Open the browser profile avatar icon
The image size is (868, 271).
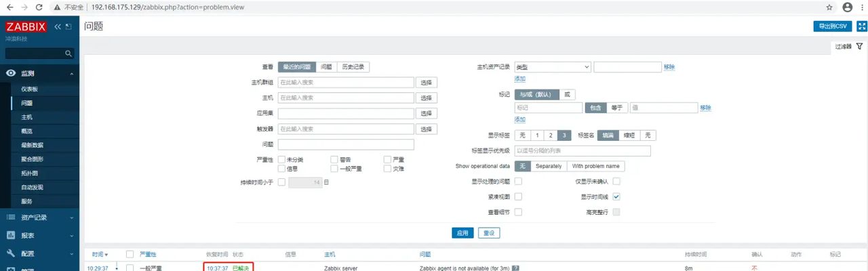[x=847, y=7]
